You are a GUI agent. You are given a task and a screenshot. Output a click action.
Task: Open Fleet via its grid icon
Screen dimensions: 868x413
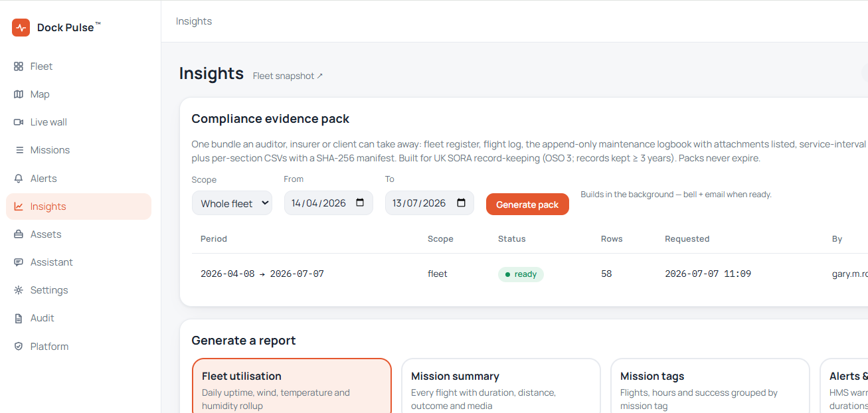tap(19, 66)
